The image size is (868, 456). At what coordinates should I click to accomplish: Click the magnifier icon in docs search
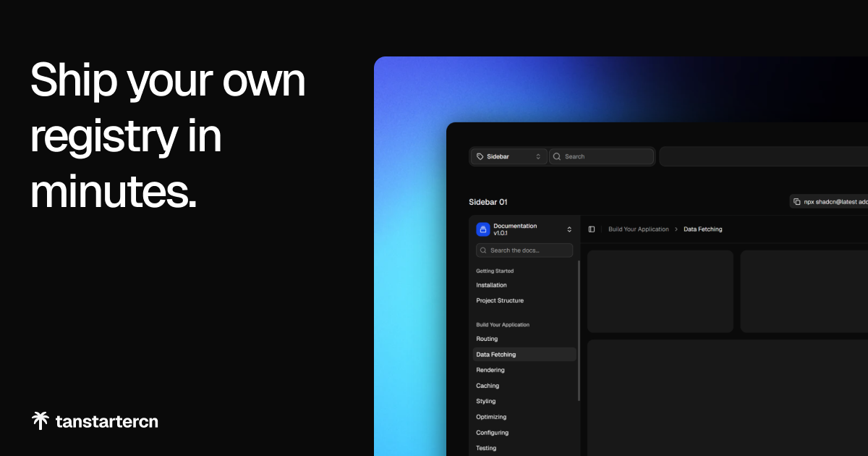tap(484, 250)
